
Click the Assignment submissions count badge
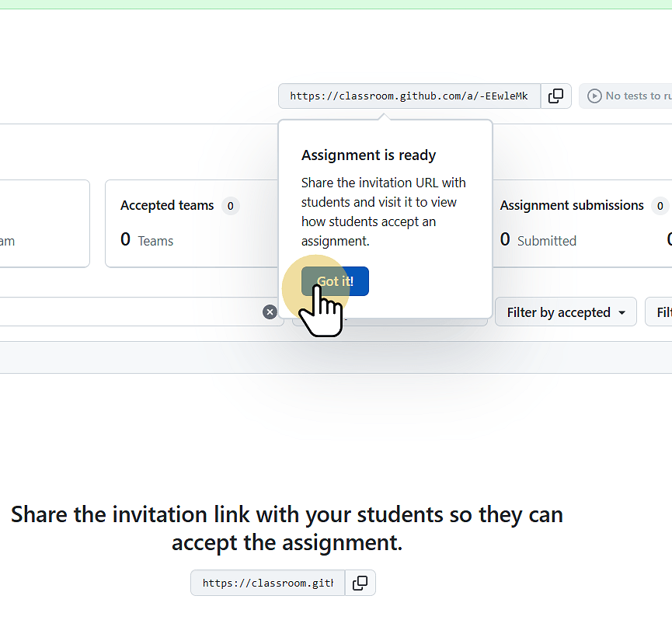(x=660, y=206)
